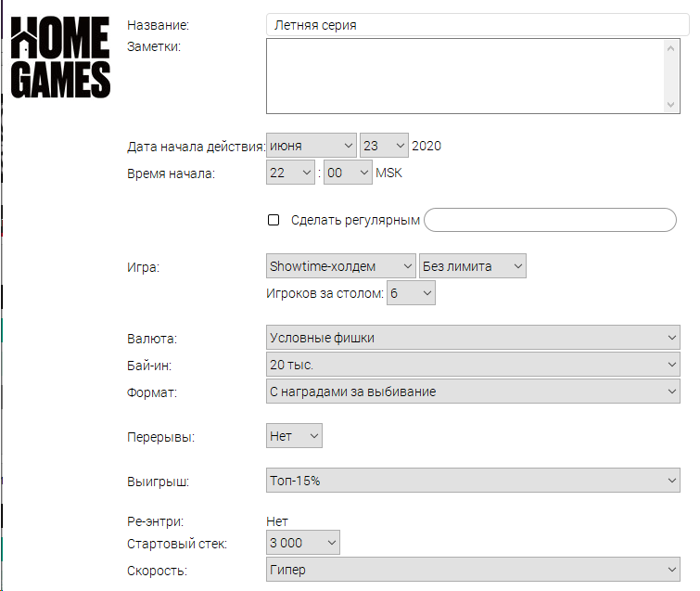Click the Home Games logo
This screenshot has height=591, width=700.
click(x=60, y=58)
